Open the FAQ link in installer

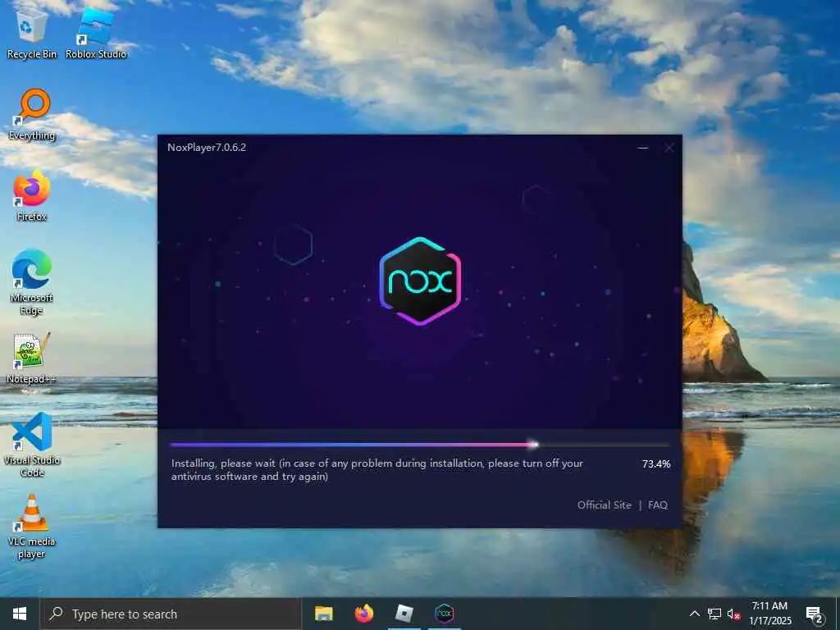coord(658,504)
